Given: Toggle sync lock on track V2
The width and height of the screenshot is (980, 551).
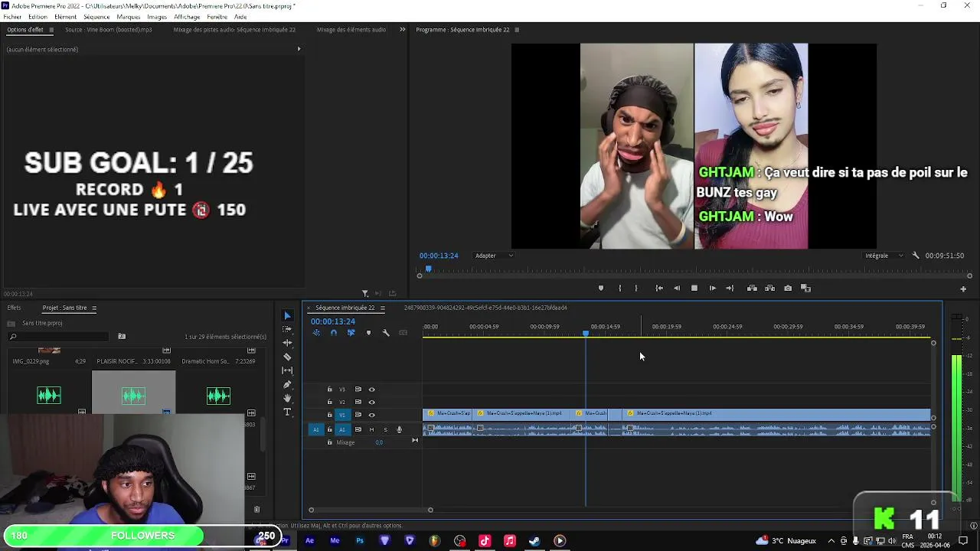Looking at the screenshot, I should click(x=358, y=402).
